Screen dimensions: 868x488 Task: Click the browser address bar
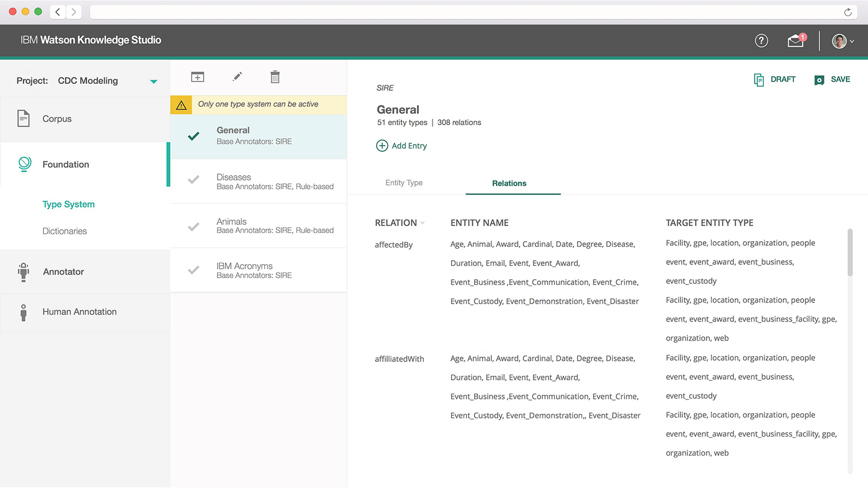pos(466,12)
